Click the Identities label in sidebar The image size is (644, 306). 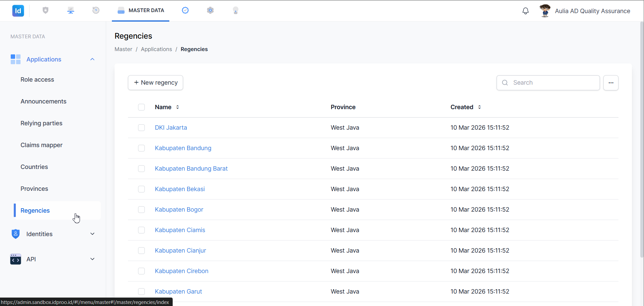[39, 234]
